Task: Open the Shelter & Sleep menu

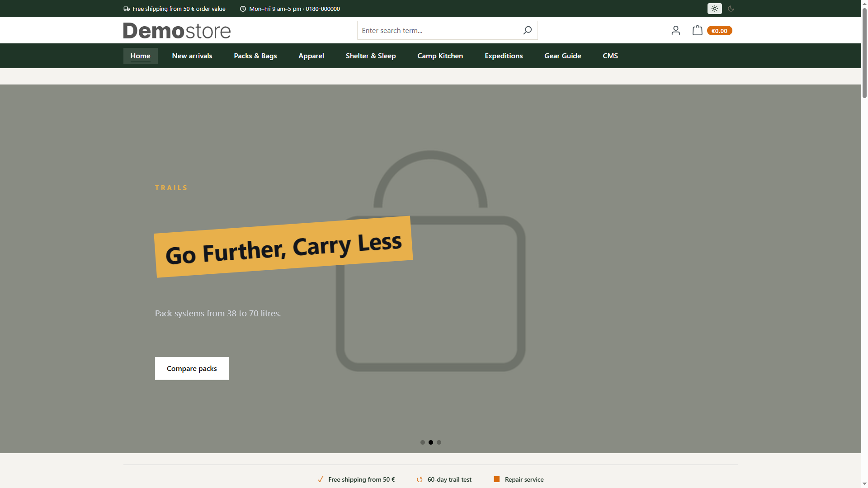Action: tap(371, 56)
